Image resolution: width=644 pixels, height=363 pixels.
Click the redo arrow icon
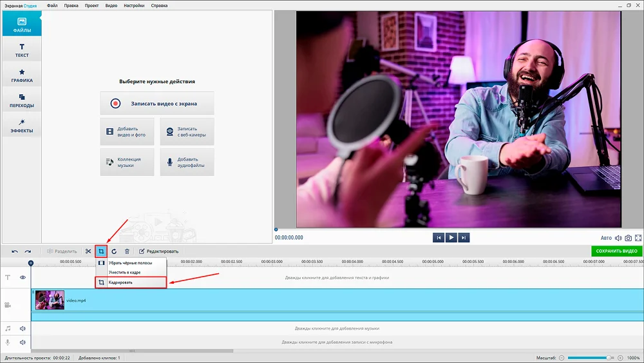28,251
